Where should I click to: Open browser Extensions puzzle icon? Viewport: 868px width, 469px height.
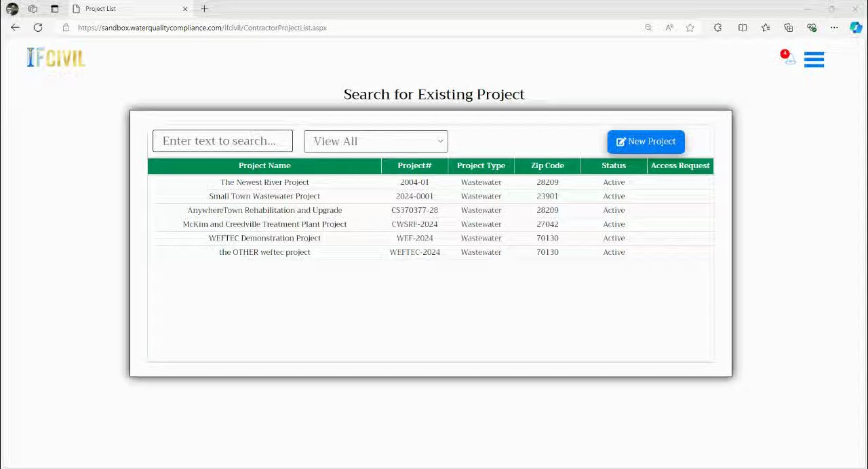(717, 28)
